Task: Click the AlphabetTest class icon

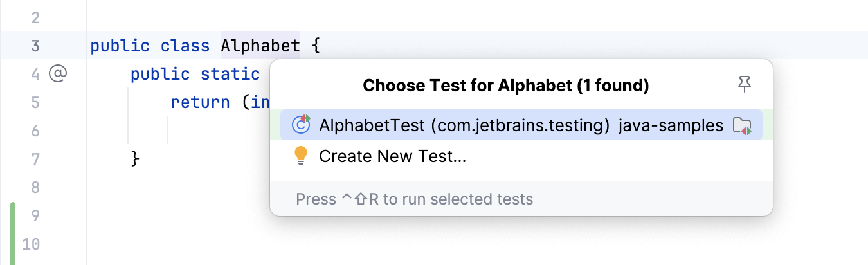Action: 301,125
